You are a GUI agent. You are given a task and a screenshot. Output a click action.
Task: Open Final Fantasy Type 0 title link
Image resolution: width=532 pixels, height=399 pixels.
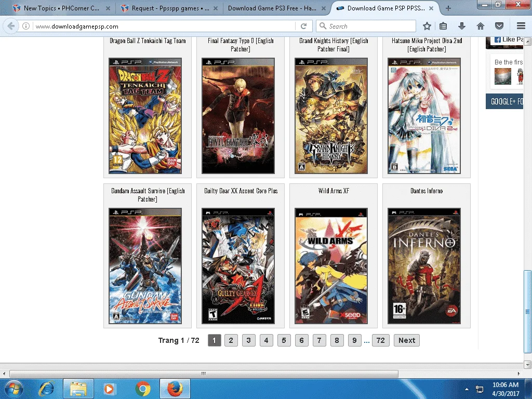(x=241, y=45)
